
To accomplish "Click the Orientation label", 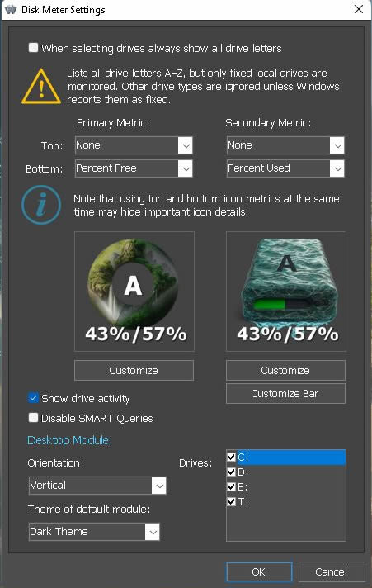I will [x=55, y=463].
